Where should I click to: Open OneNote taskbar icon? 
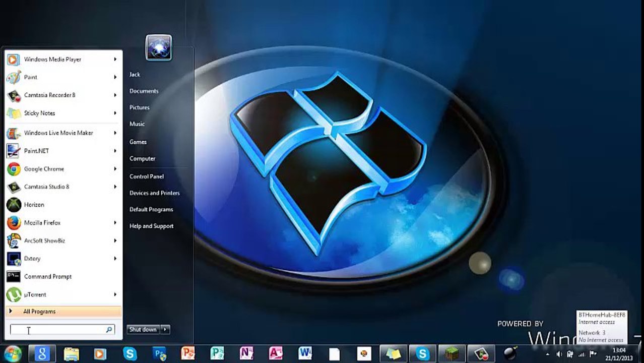pyautogui.click(x=246, y=354)
